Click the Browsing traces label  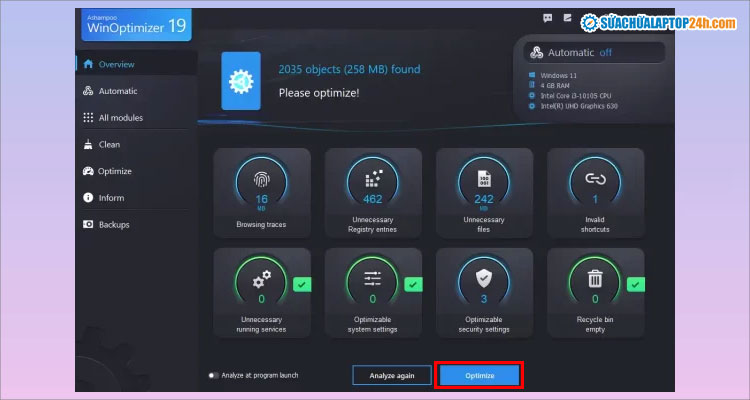tap(261, 224)
